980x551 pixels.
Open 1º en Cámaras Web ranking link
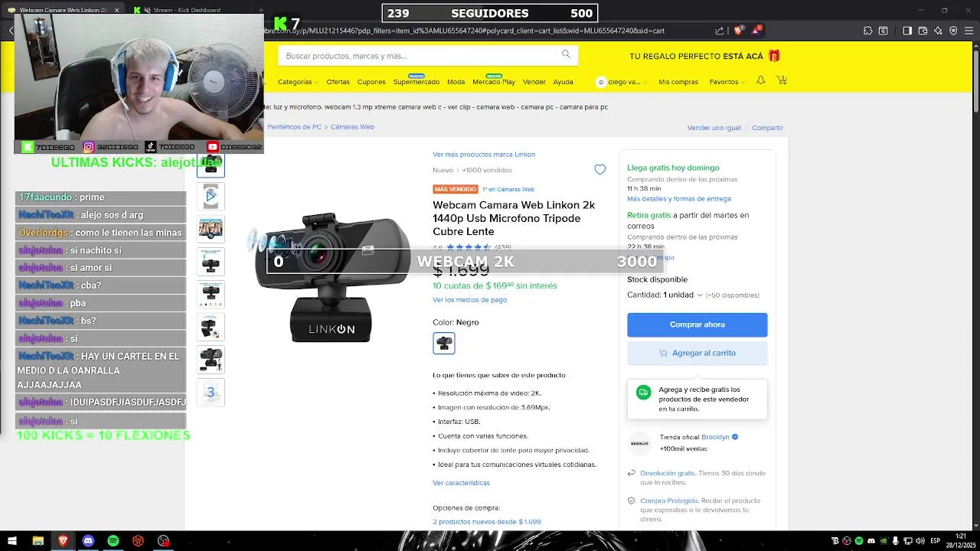(508, 189)
